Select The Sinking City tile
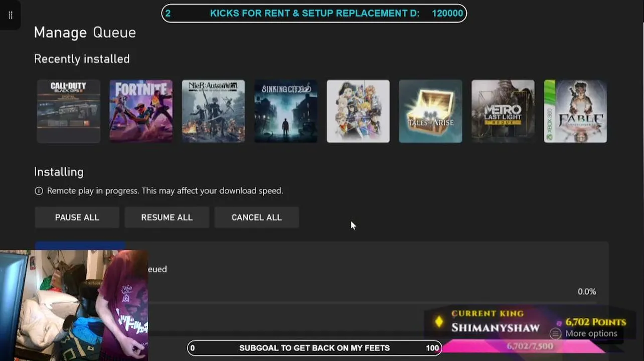The image size is (644, 361). [x=286, y=111]
